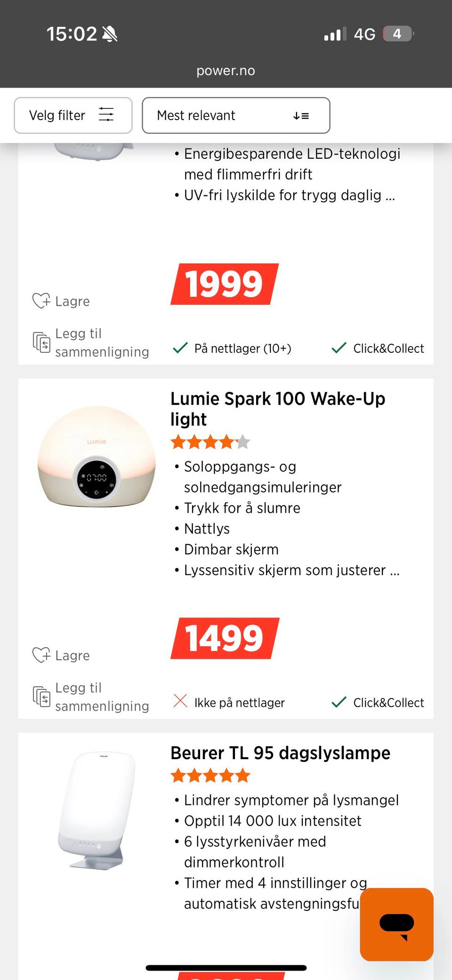This screenshot has width=452, height=980.
Task: Tap the power.no address bar
Action: (x=226, y=71)
